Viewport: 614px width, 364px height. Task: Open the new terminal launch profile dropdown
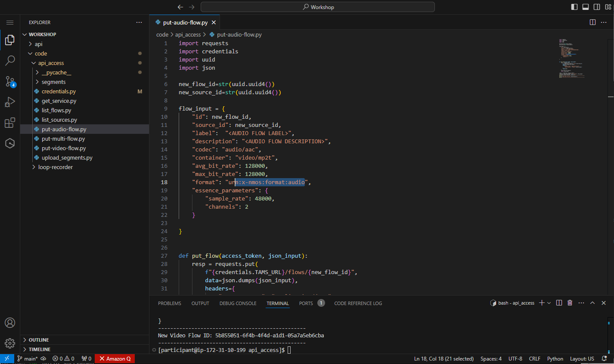tap(549, 303)
